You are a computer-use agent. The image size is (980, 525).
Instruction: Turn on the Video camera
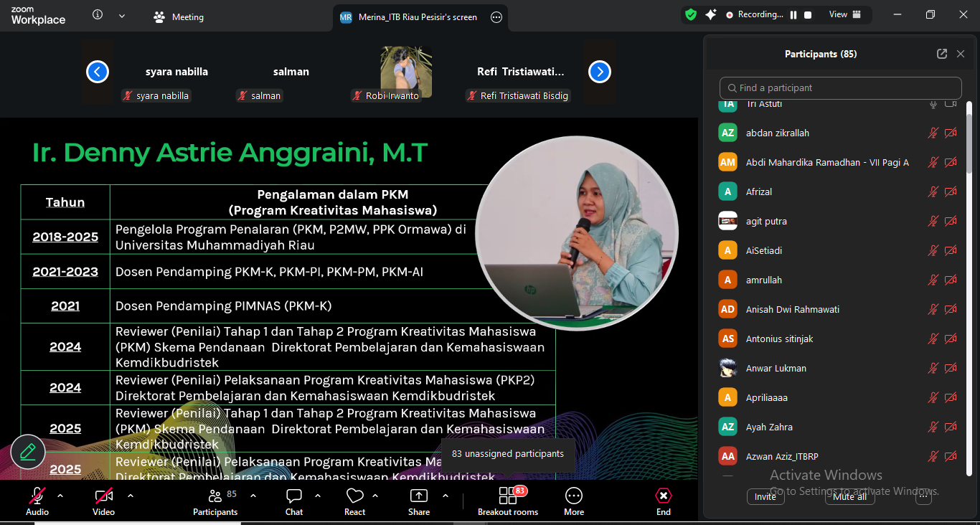point(103,496)
